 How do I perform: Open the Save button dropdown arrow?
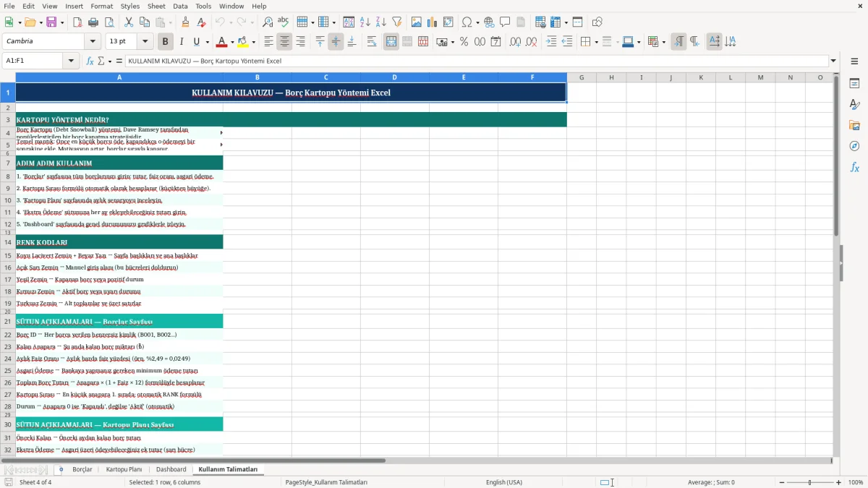[x=61, y=22]
